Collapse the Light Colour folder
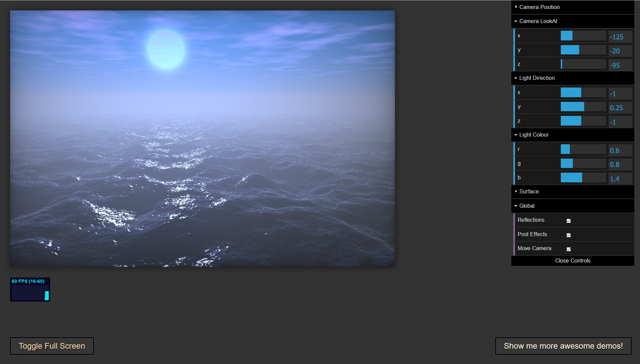 pos(572,135)
